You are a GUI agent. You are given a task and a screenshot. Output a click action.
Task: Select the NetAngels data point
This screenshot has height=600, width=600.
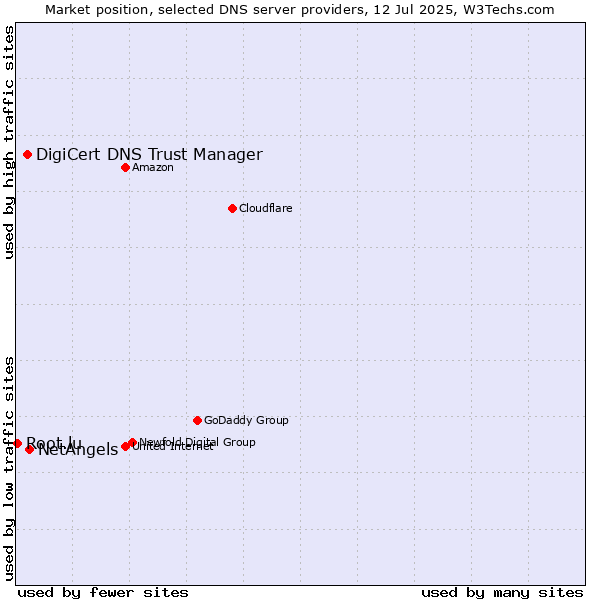coord(29,450)
